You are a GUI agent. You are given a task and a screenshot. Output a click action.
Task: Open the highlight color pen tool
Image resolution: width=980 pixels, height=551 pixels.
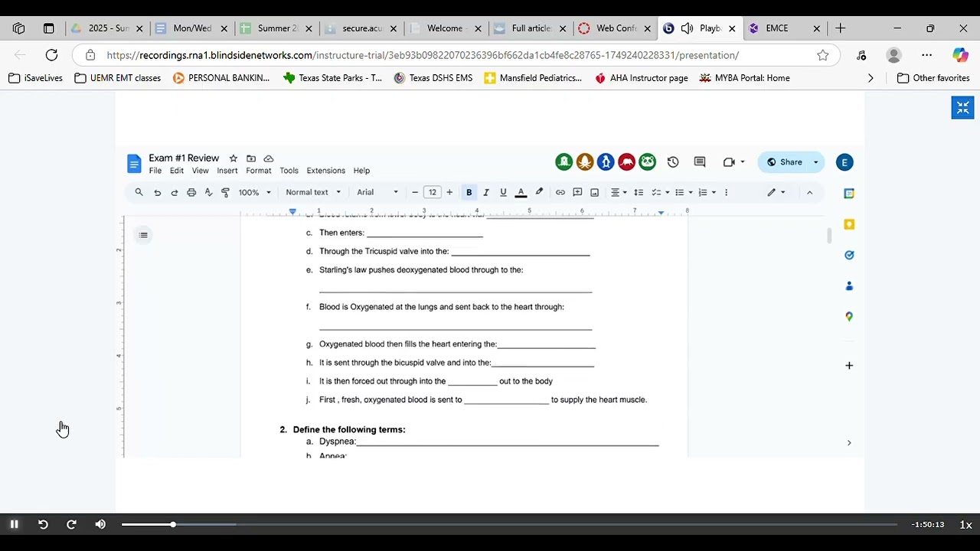pos(539,192)
